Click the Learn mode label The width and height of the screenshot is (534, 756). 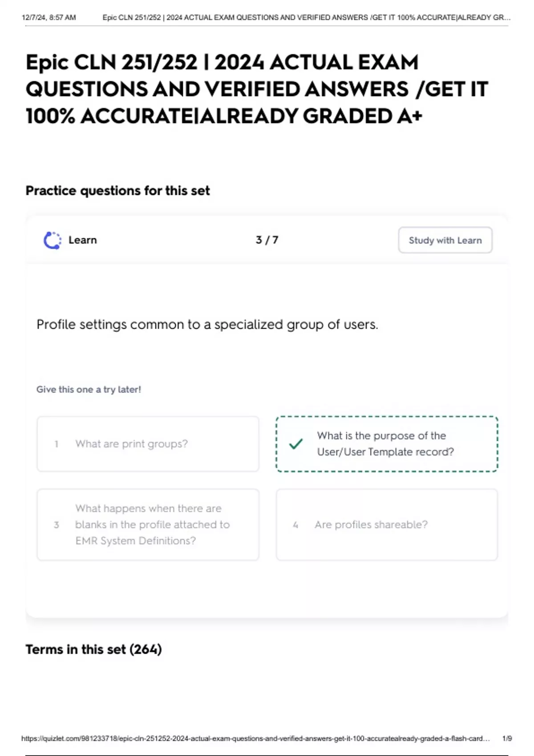(83, 240)
